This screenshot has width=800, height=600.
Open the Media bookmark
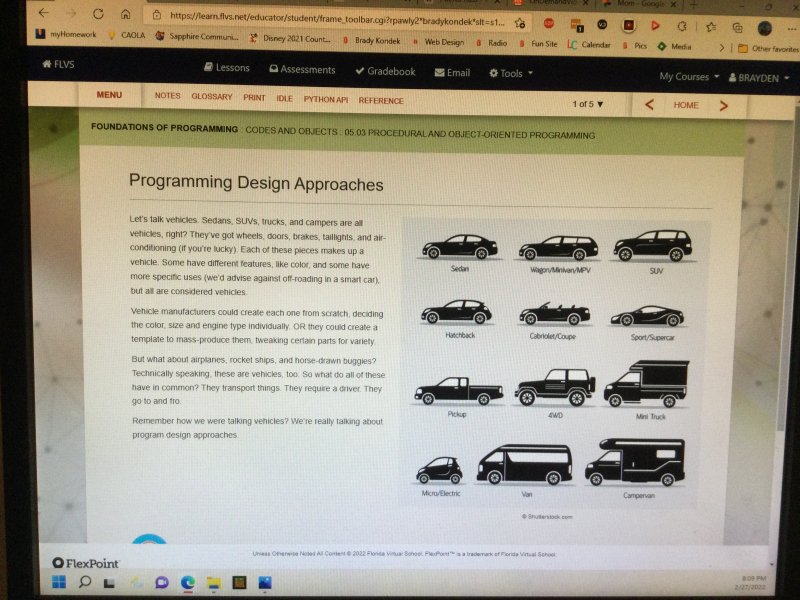coord(674,46)
